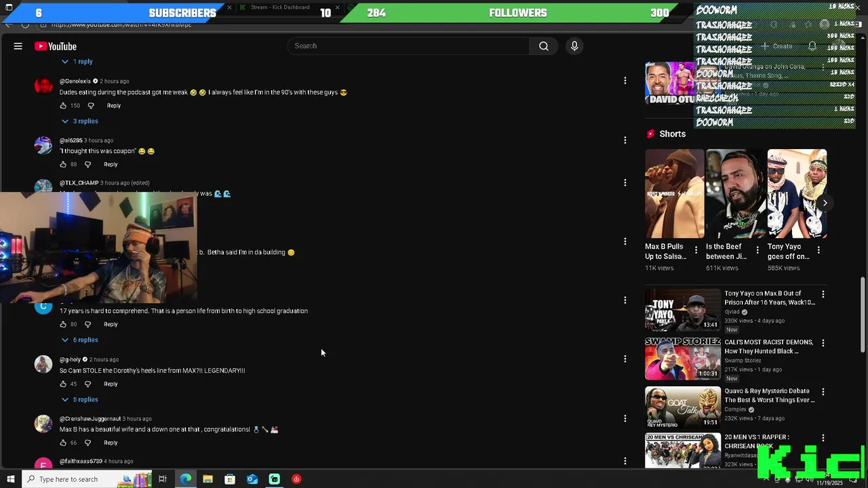Screen dimensions: 868x488
Task: Like the @CrenshawJuggernaut comment
Action: [63, 443]
